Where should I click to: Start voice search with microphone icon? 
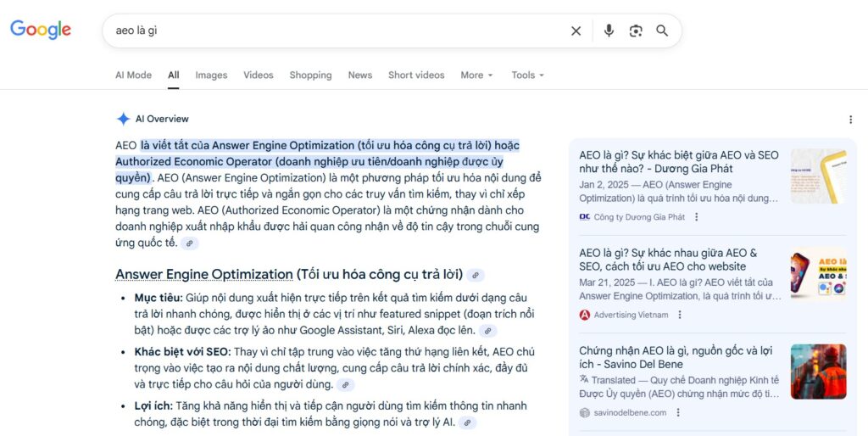(609, 31)
